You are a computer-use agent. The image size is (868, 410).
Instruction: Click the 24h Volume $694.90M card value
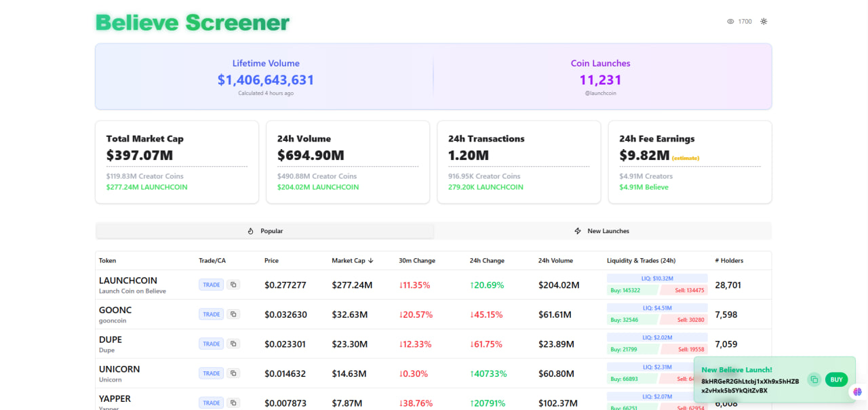(311, 155)
